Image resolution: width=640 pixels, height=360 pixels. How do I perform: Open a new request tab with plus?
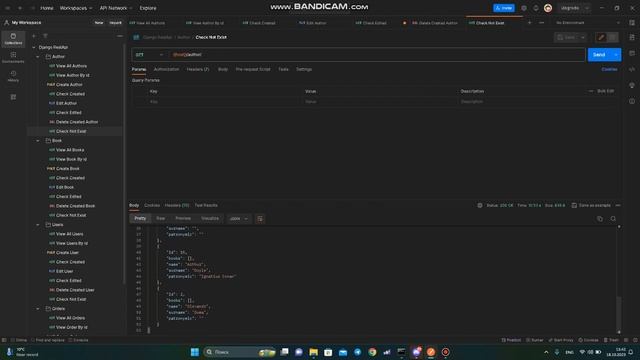tap(529, 23)
